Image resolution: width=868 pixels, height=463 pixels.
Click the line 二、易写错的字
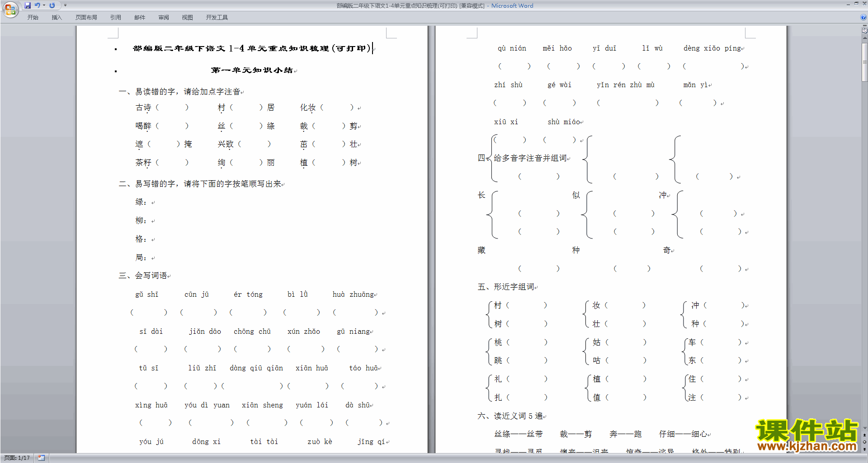point(200,184)
